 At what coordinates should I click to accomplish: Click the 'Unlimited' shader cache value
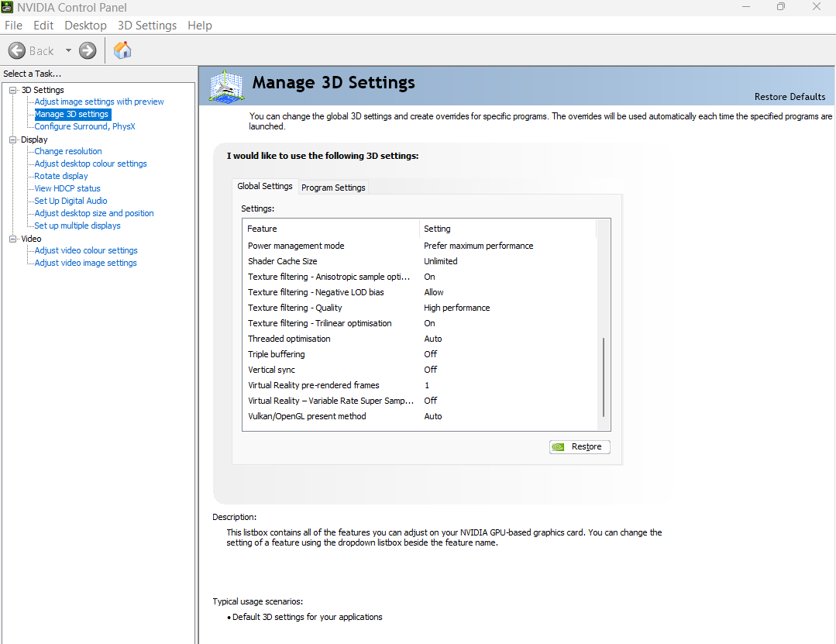point(440,261)
